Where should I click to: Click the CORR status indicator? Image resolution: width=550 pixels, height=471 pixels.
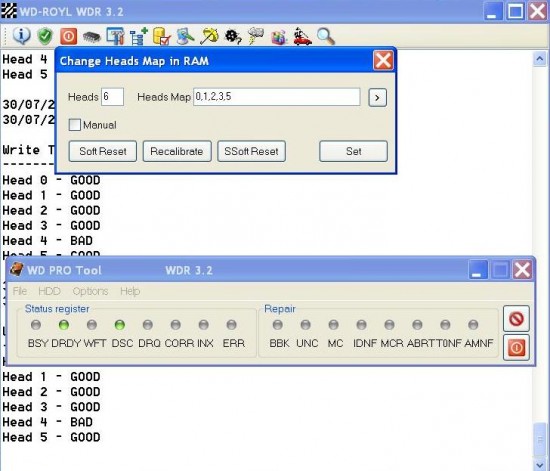(x=175, y=325)
